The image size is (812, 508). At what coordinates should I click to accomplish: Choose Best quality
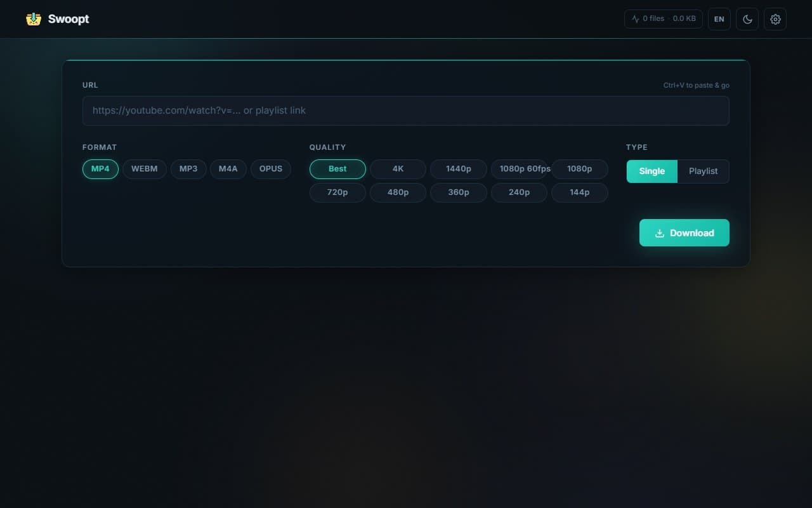tap(337, 169)
